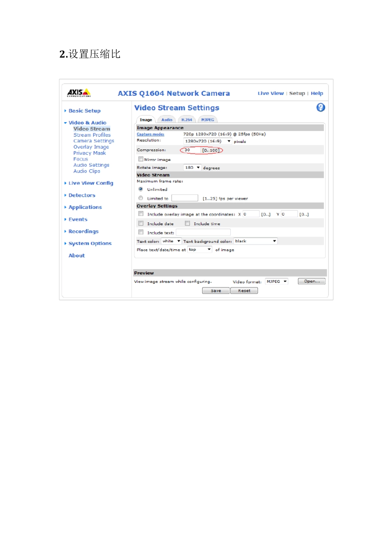
Task: Select the Limited to frame rate option
Action: click(x=141, y=198)
